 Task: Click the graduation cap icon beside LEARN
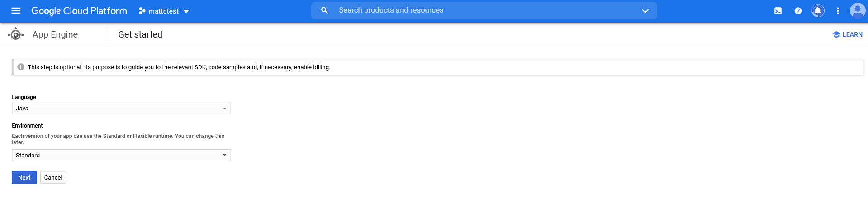836,34
